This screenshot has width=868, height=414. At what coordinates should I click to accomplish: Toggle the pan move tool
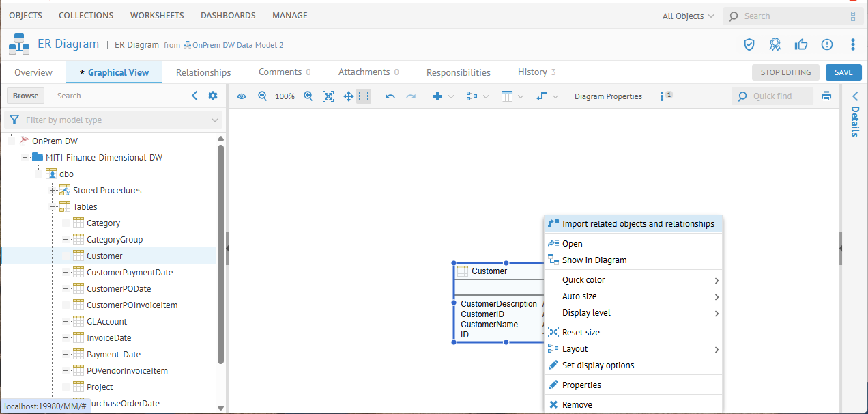pos(348,96)
